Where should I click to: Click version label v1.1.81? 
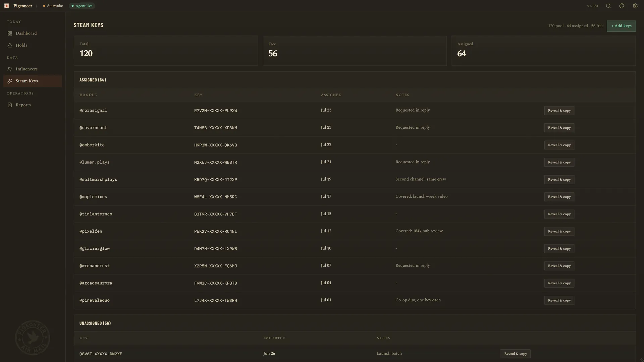[593, 6]
